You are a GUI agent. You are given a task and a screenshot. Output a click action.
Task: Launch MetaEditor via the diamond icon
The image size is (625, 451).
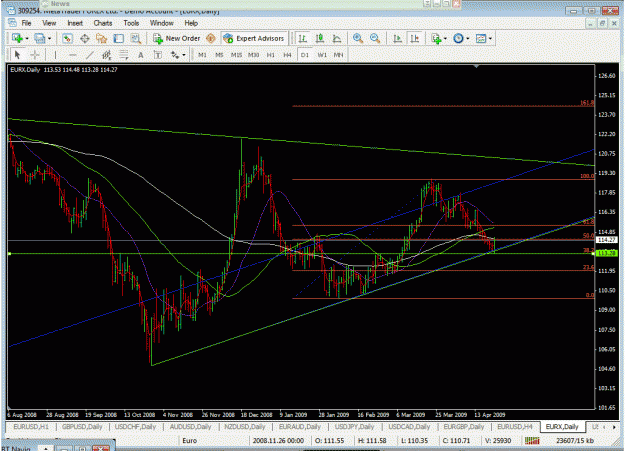point(211,38)
